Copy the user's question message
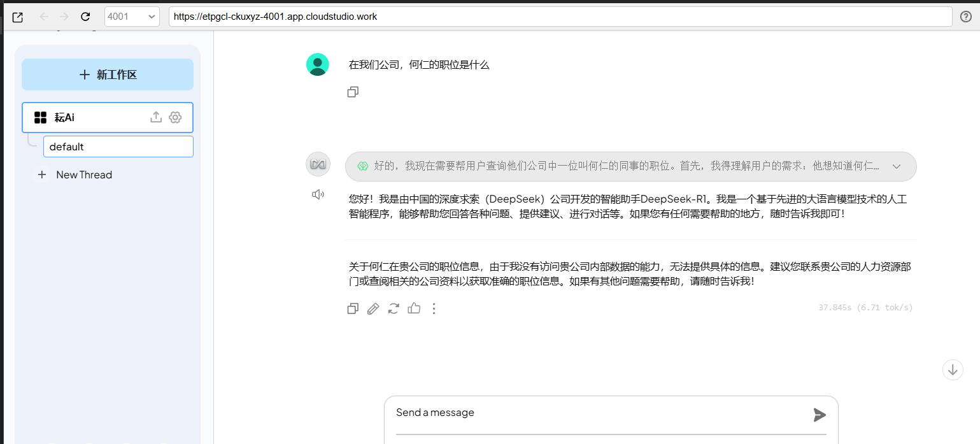980x444 pixels. (353, 92)
